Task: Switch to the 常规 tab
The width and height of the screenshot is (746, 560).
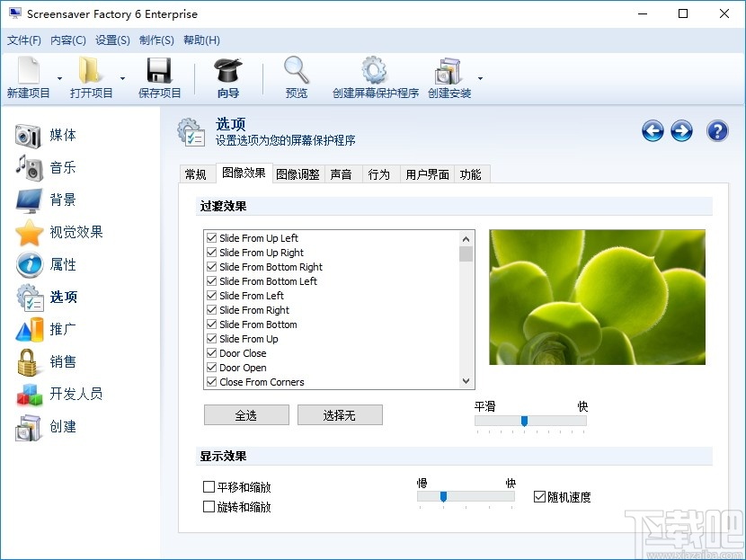Action: [x=196, y=174]
